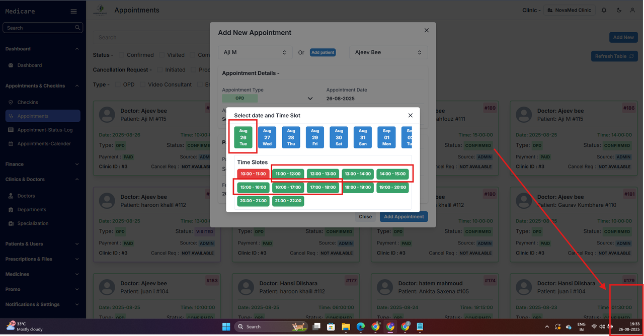Open Appointments page in the sidebar
This screenshot has height=336, width=644.
42,116
